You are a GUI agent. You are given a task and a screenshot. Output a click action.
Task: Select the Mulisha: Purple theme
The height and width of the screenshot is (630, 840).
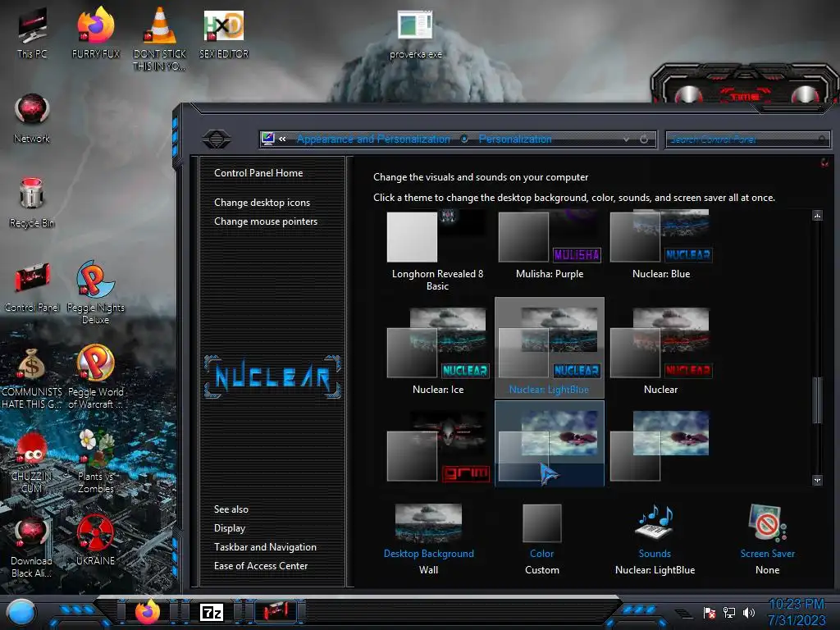[x=550, y=245]
